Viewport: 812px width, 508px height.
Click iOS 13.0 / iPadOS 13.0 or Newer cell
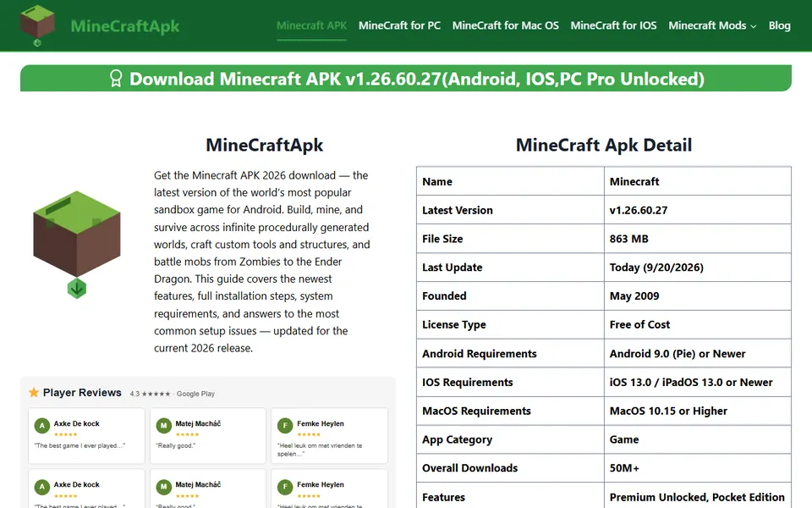698,382
